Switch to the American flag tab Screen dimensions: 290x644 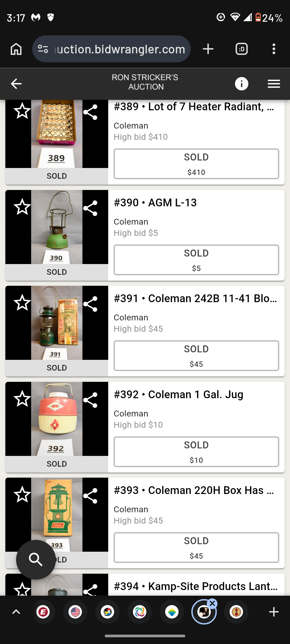coord(75,612)
